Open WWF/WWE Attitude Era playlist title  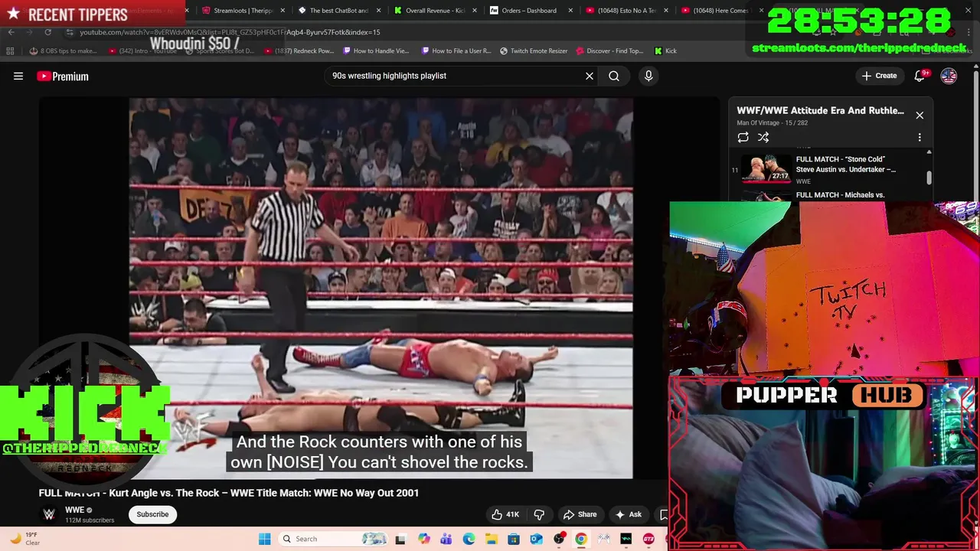coord(821,110)
